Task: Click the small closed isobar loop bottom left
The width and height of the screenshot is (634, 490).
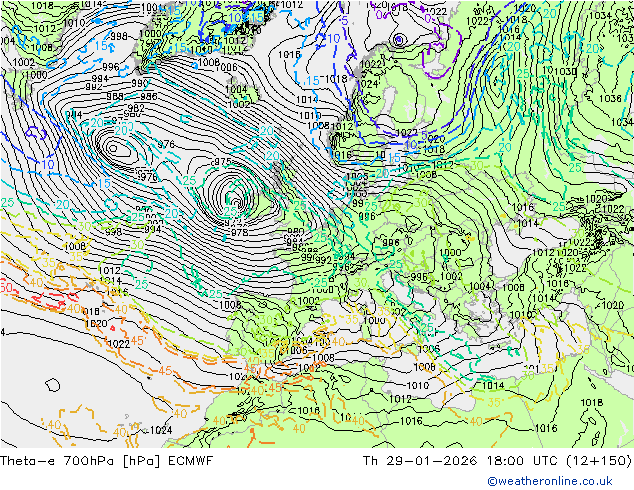Action: 52,385
